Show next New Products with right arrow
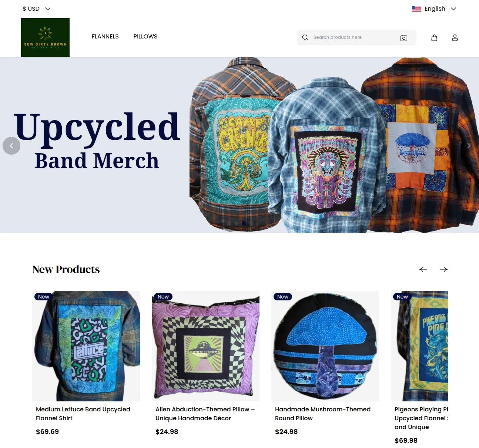The image size is (479, 448). (x=444, y=269)
